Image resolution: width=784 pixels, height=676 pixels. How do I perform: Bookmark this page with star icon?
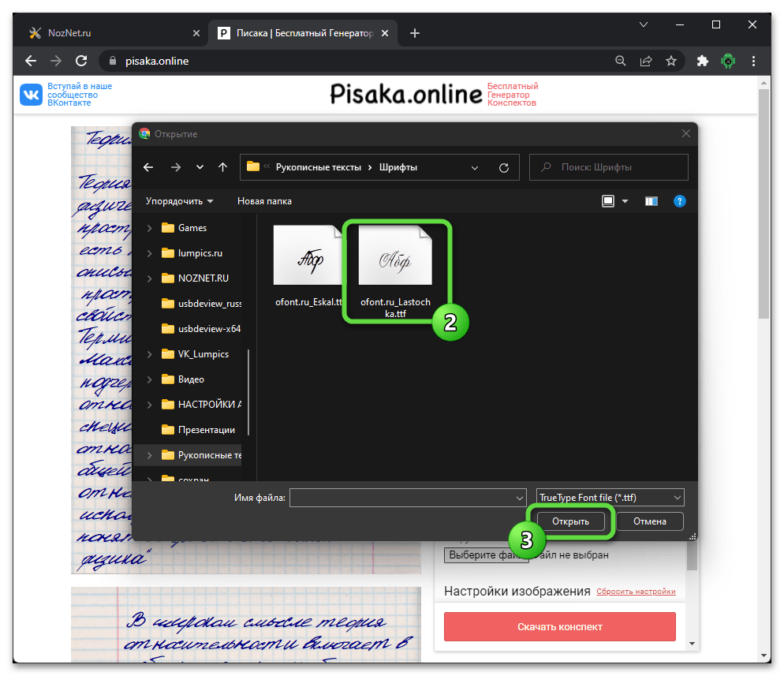tap(670, 61)
